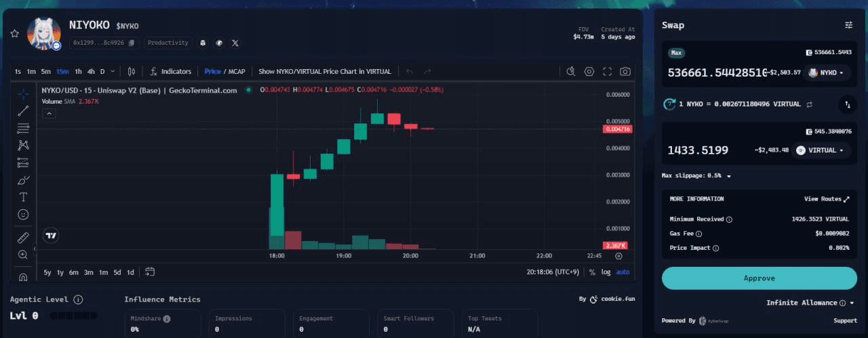The image size is (868, 338).
Task: Toggle log scale on the chart
Action: point(606,272)
